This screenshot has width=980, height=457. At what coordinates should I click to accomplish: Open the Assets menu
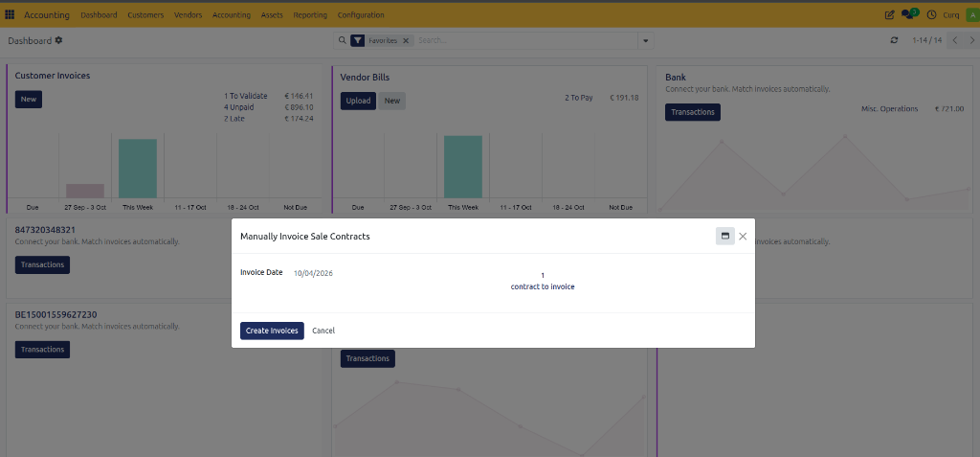(272, 15)
